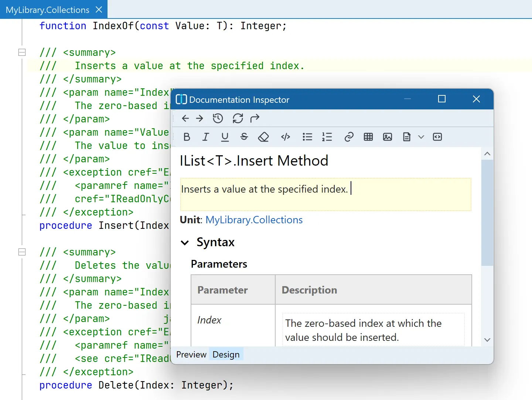The image size is (532, 400).
Task: Toggle strikethrough formatting
Action: [244, 137]
